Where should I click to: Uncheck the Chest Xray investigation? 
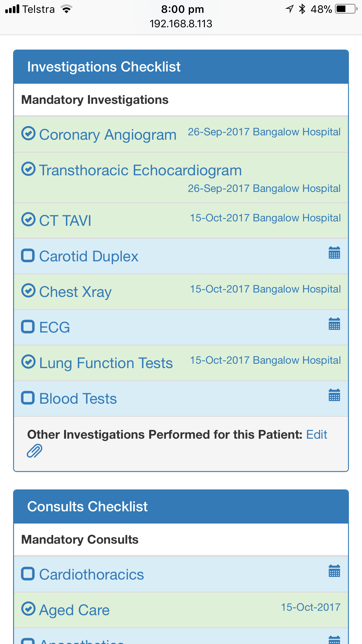click(29, 290)
